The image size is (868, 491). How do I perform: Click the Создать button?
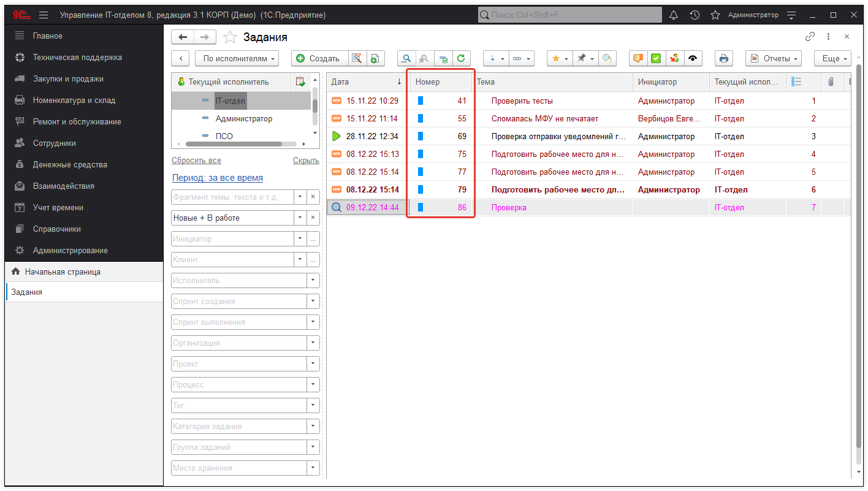point(318,59)
